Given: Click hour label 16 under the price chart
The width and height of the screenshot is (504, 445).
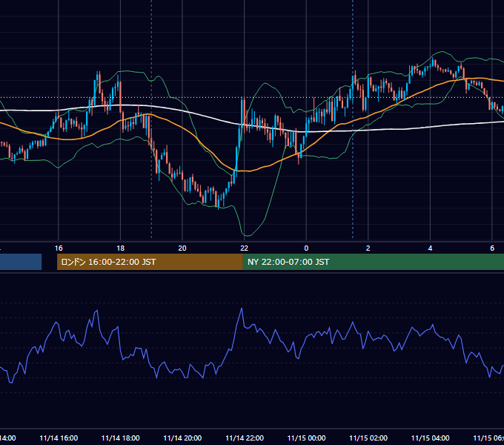Looking at the screenshot, I should click(x=59, y=248).
